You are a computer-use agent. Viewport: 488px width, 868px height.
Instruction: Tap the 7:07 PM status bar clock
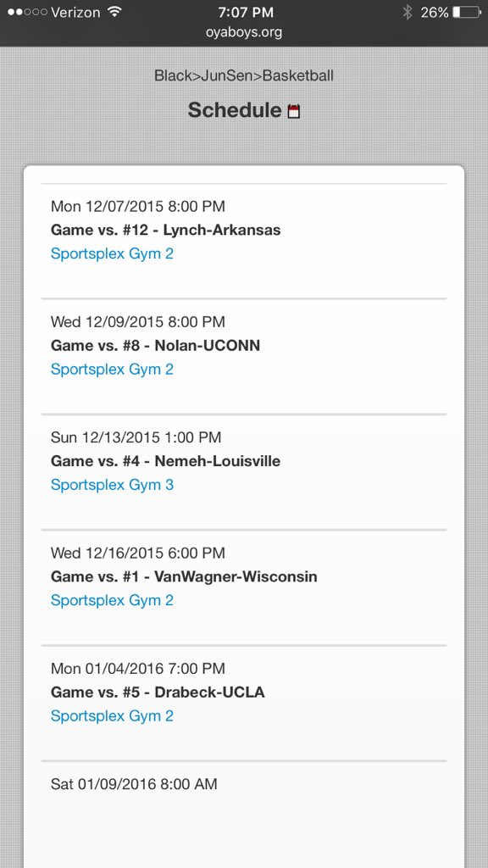[244, 12]
